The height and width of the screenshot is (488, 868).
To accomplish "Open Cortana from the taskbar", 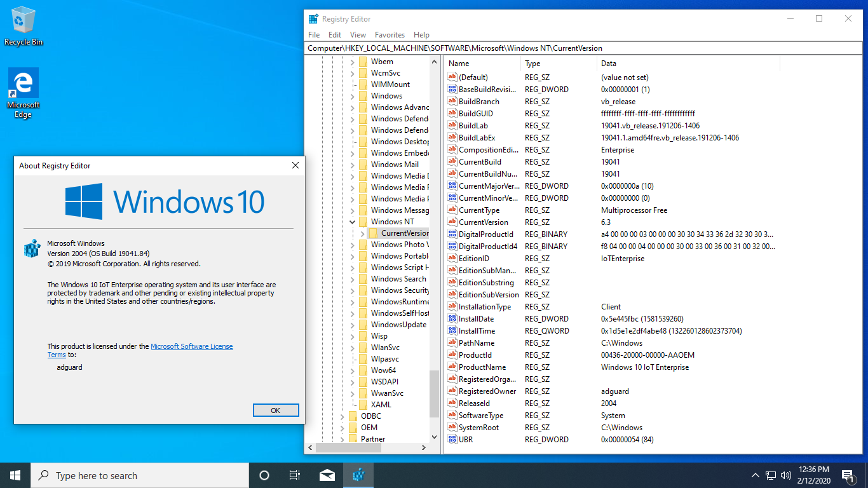I will coord(264,475).
